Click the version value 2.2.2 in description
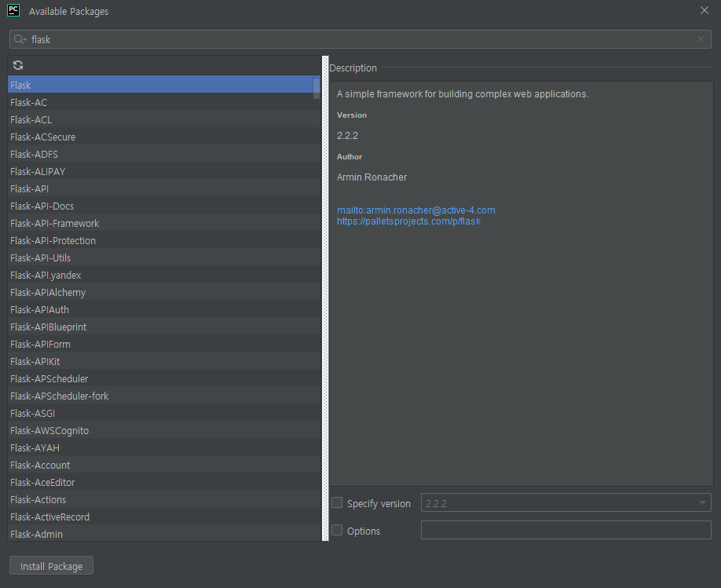721x588 pixels. pos(347,136)
